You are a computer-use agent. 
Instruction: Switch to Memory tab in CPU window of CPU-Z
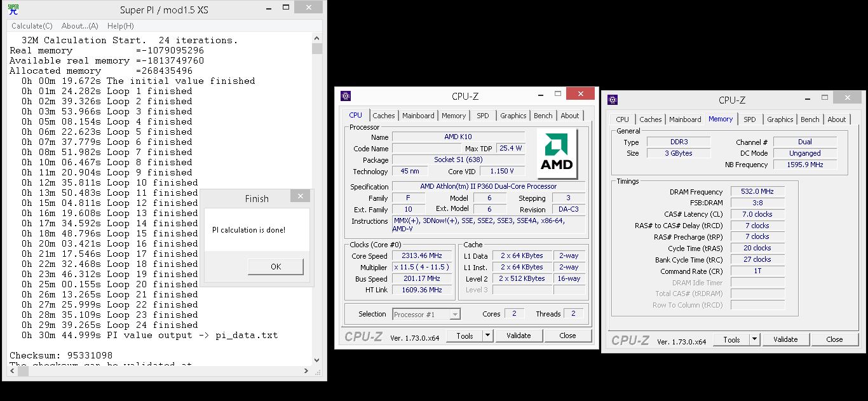coord(454,116)
